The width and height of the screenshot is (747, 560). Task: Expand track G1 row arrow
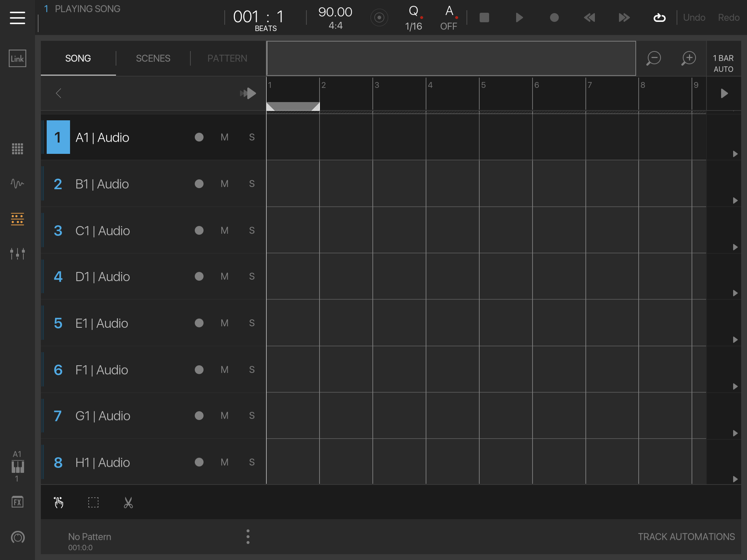[x=735, y=433]
